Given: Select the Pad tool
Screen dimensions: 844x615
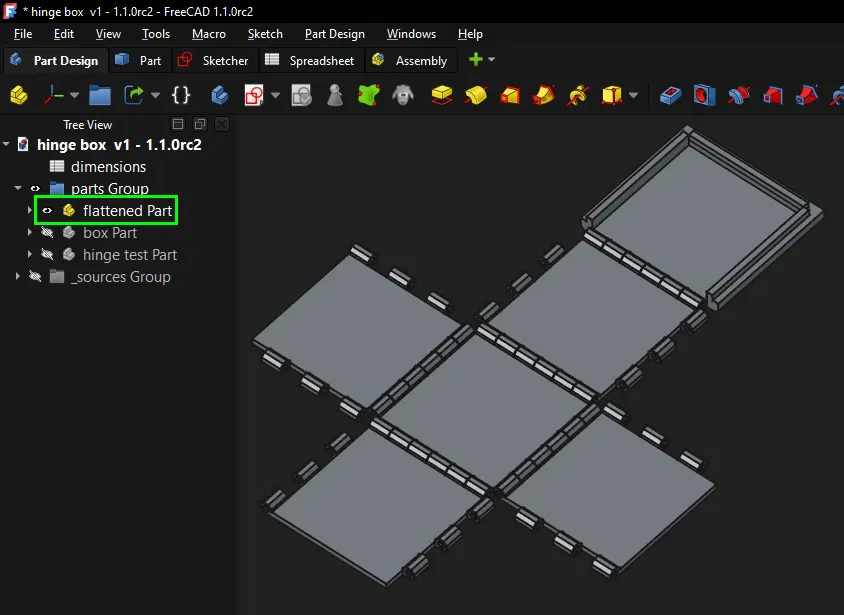Looking at the screenshot, I should click(441, 96).
